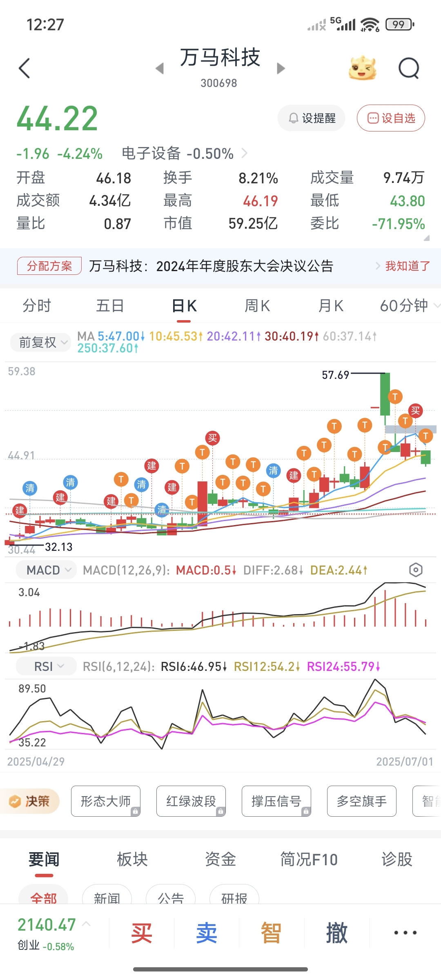This screenshot has width=441, height=980.
Task: Open the 电子设备 -0.50% sector link
Action: 185,154
